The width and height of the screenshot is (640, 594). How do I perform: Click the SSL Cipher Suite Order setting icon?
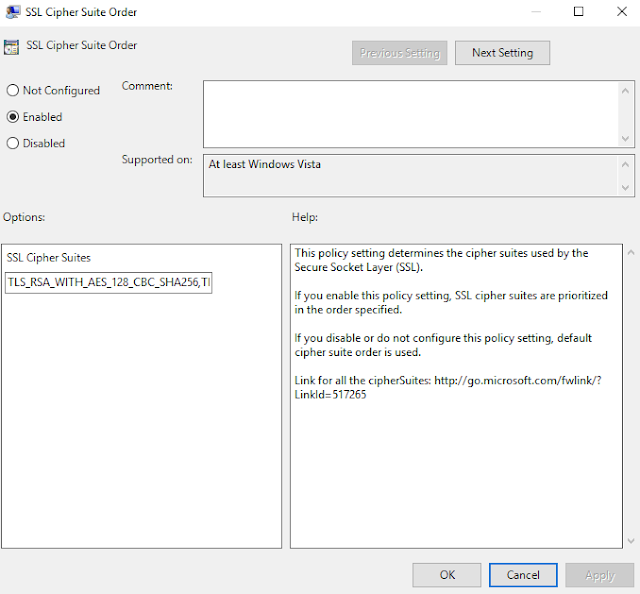(x=11, y=47)
